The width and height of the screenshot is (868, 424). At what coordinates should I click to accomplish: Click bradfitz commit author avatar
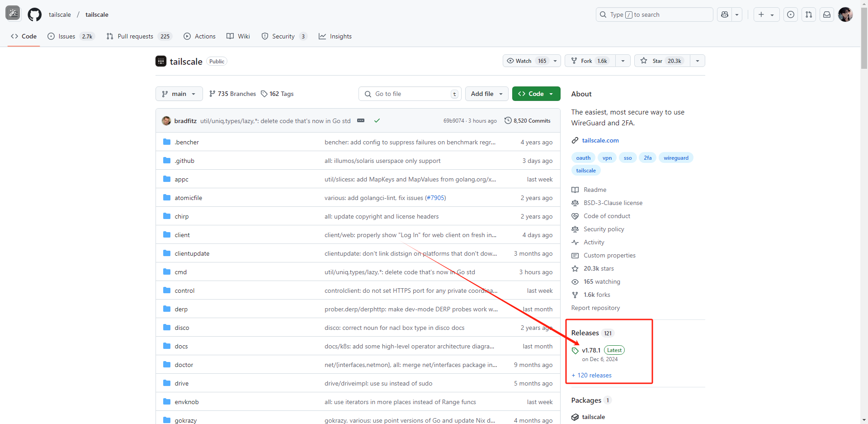(x=166, y=121)
